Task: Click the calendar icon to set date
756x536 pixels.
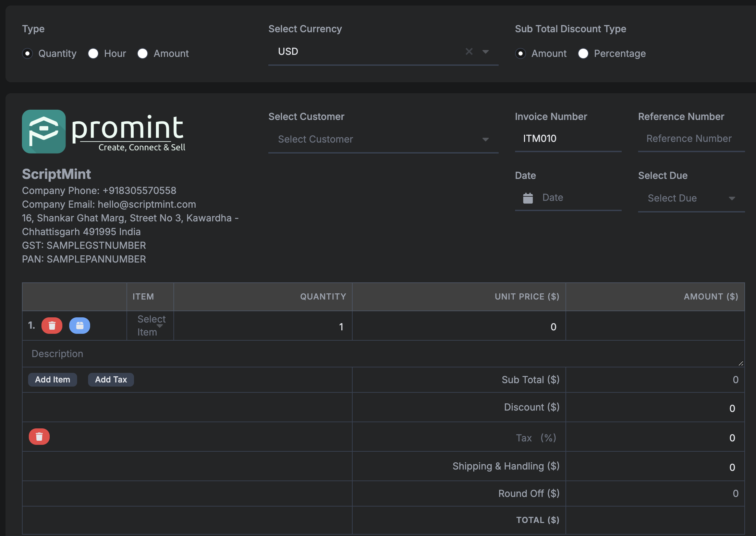Action: pos(528,197)
